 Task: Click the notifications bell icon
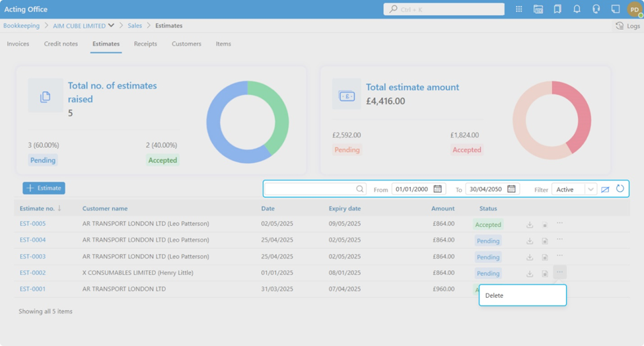(x=577, y=9)
